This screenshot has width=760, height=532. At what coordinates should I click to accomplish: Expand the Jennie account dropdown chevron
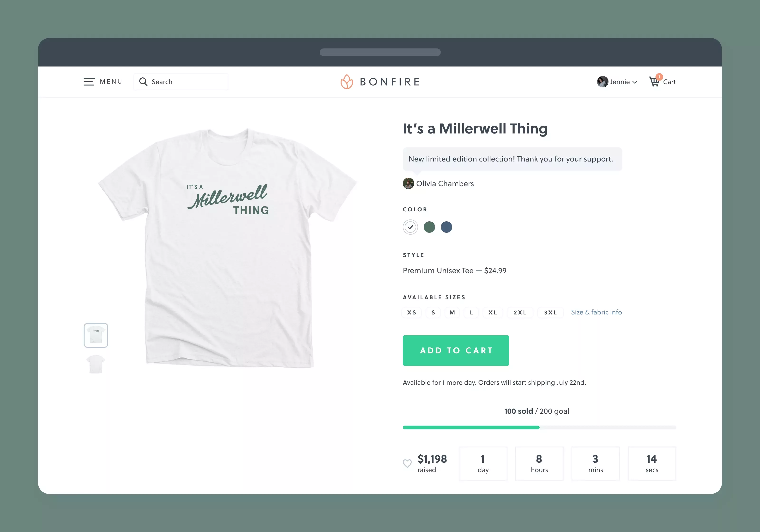click(635, 82)
